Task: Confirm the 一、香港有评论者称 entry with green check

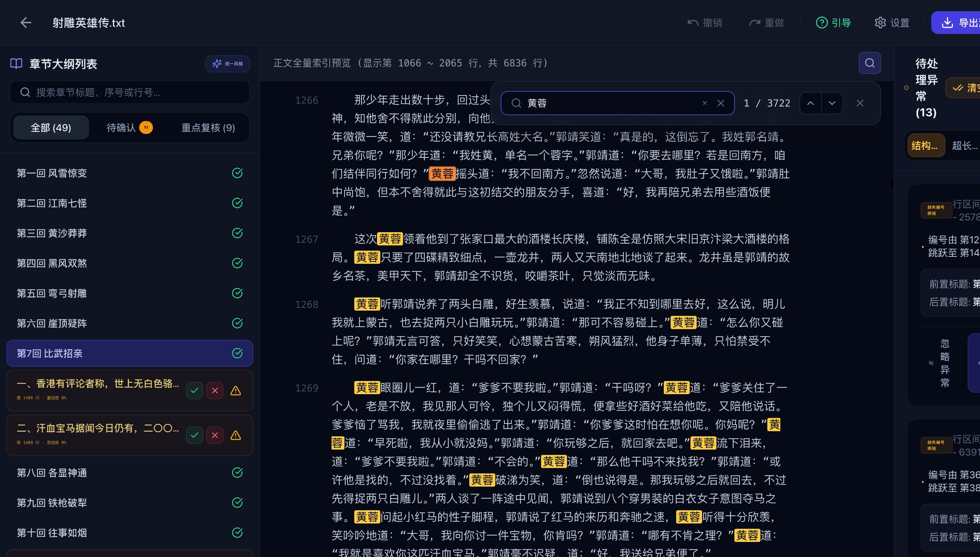Action: (x=195, y=391)
